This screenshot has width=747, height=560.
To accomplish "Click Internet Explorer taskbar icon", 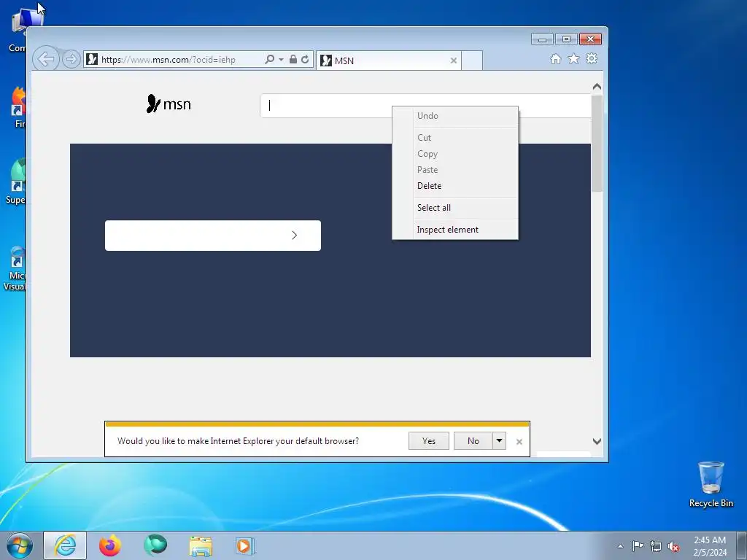I will coord(65,545).
